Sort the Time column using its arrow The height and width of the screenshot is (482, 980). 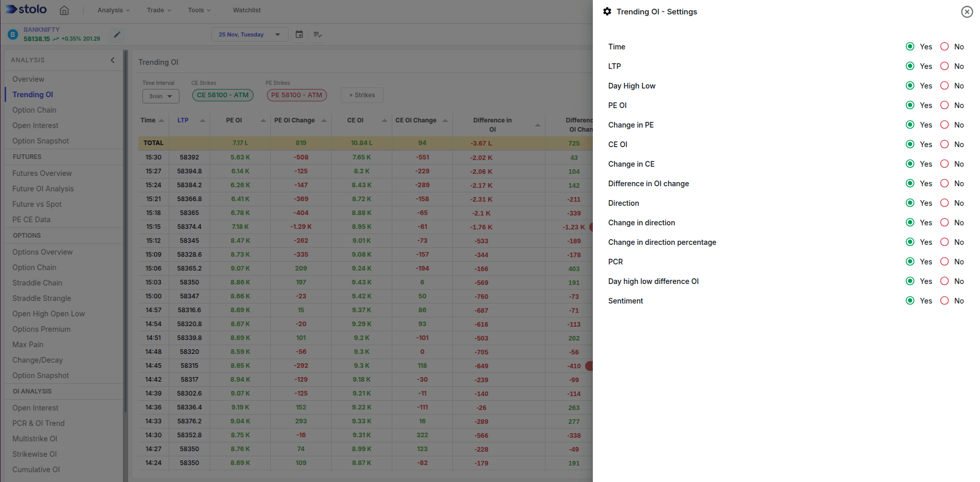click(161, 120)
